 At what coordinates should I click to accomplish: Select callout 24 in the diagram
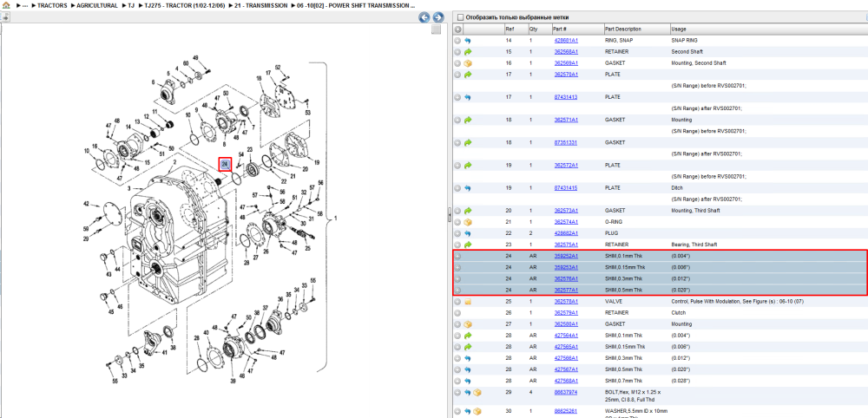coord(225,164)
